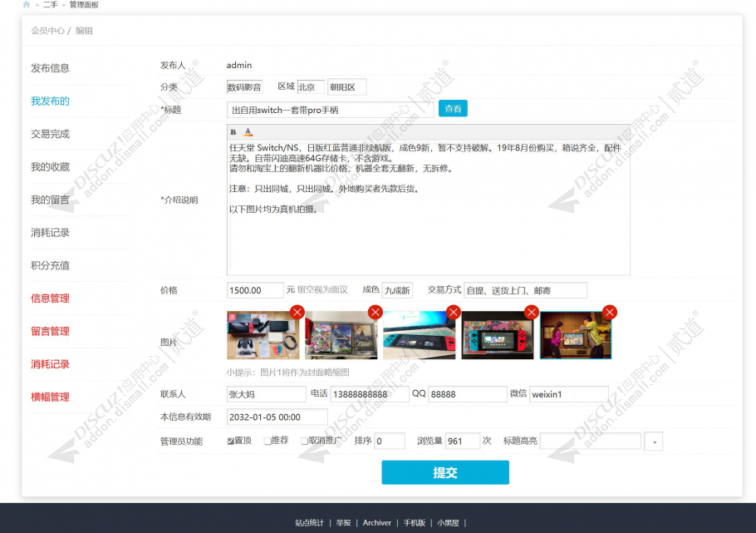The image size is (756, 533).
Task: Open the red 消耗记录 admin item
Action: [50, 363]
